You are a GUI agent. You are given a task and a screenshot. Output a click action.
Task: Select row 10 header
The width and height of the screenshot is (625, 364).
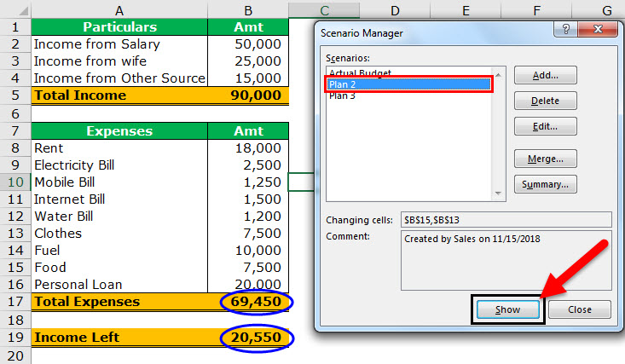pyautogui.click(x=15, y=182)
